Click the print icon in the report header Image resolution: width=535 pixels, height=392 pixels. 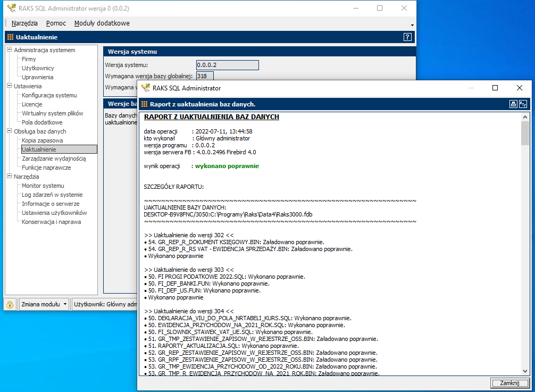pyautogui.click(x=513, y=104)
